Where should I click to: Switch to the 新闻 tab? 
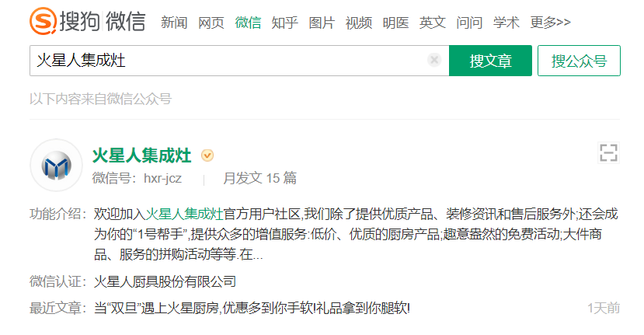click(174, 23)
